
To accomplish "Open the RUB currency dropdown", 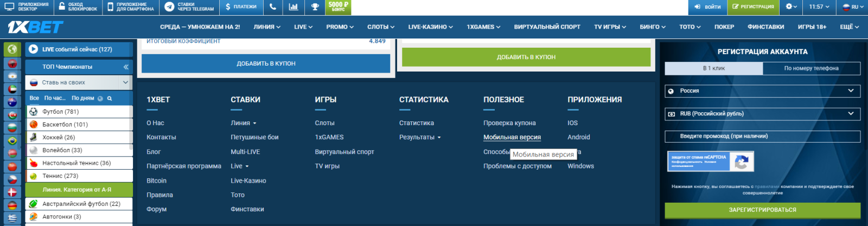I will [763, 113].
